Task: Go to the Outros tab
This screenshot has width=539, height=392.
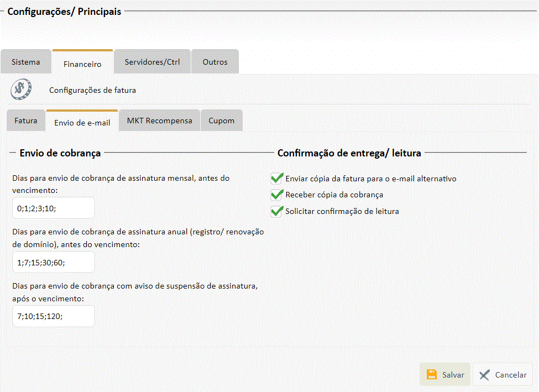Action: click(x=215, y=62)
